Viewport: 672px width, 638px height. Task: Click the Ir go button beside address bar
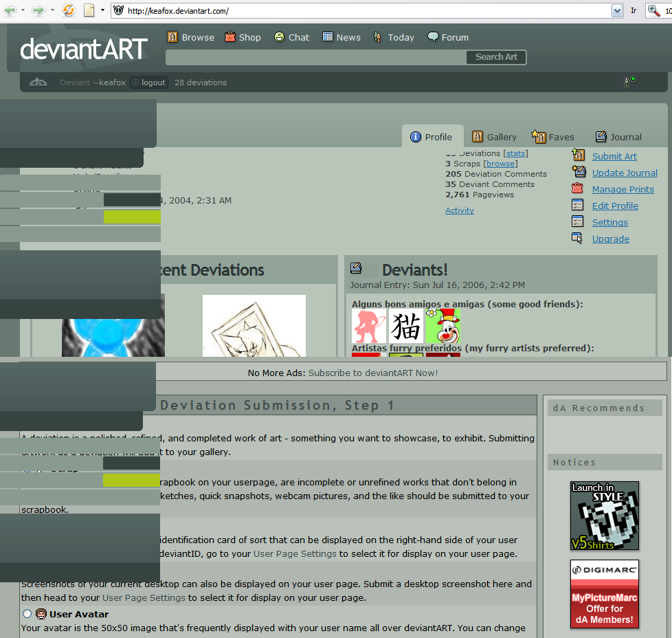634,11
